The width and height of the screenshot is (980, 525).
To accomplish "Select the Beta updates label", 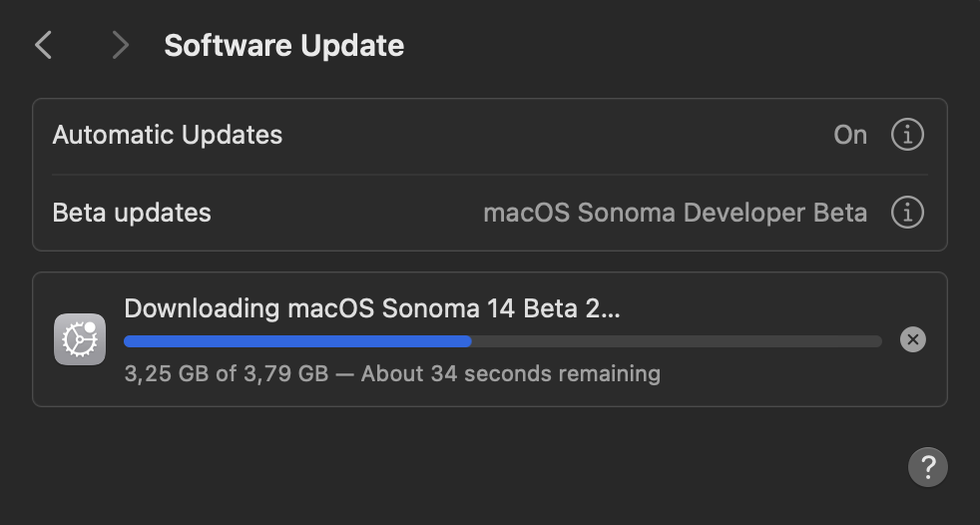I will [132, 213].
